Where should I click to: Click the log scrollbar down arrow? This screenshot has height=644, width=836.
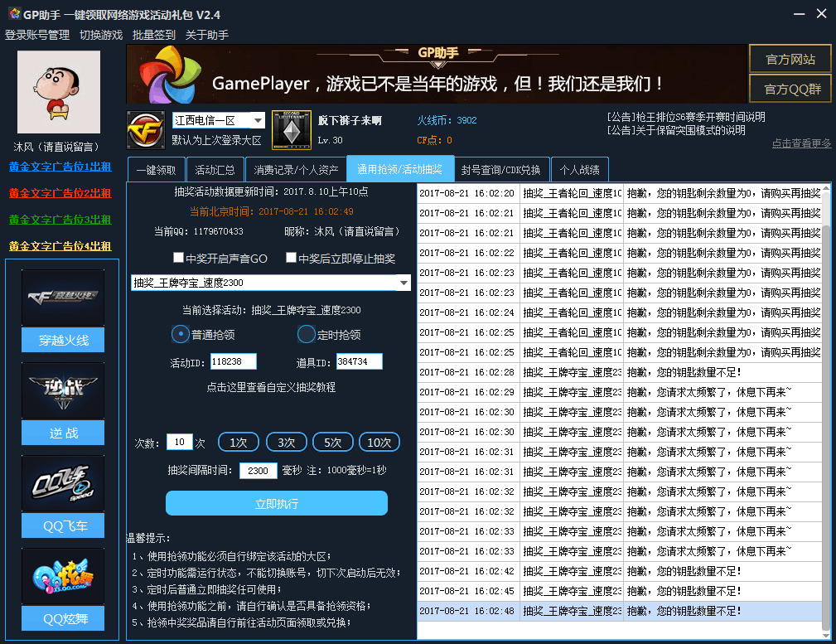(826, 635)
